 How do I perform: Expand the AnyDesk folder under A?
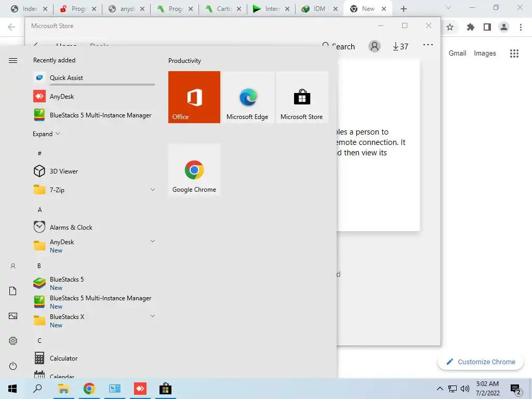point(153,241)
